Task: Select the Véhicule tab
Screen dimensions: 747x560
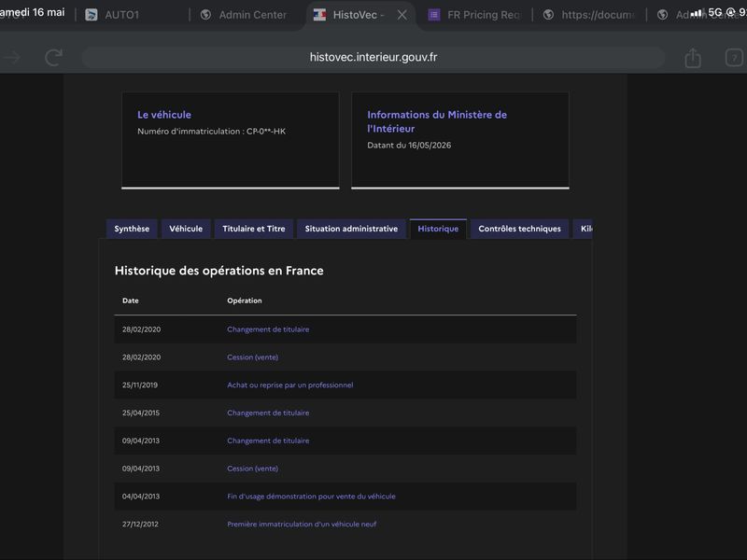Action: pyautogui.click(x=186, y=229)
